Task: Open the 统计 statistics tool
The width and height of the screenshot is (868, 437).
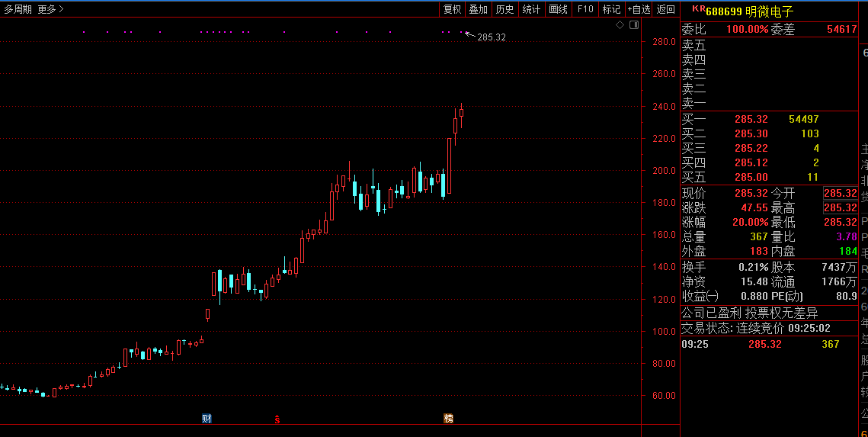Action: pyautogui.click(x=531, y=9)
